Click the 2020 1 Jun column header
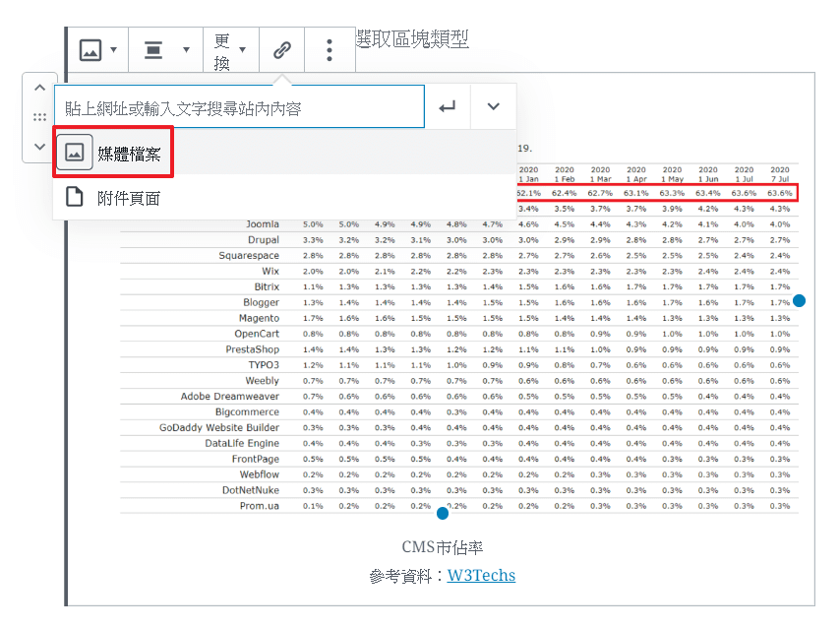This screenshot has height=628, width=840. point(707,174)
